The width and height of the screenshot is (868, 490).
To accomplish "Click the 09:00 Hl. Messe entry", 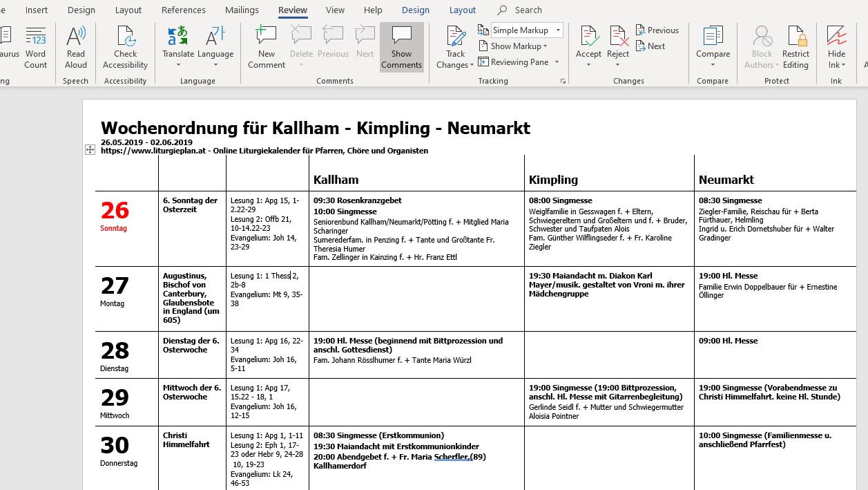I will click(x=729, y=341).
